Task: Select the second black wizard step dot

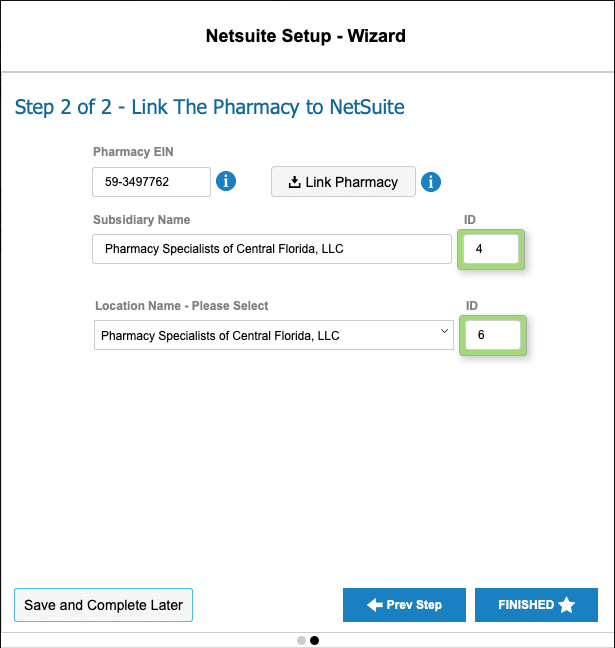Action: coord(314,640)
